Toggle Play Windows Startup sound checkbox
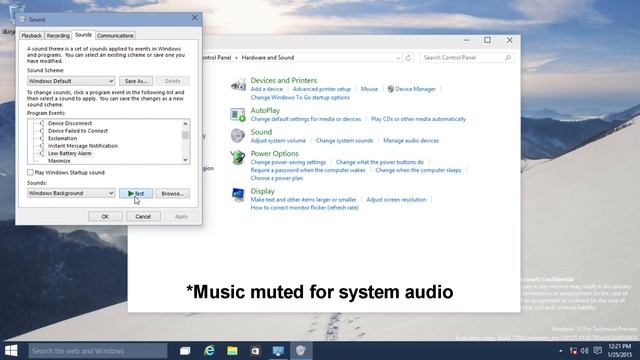 [30, 172]
